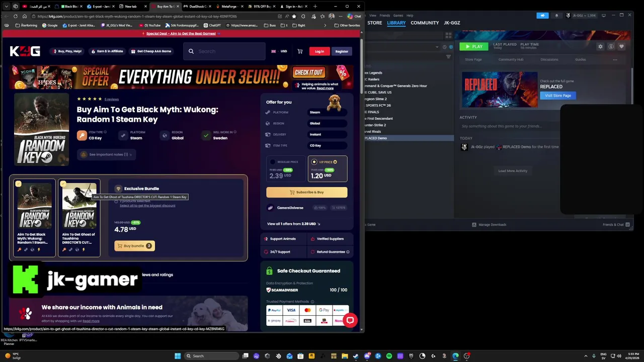Switch to Steam STORE tab
The width and height of the screenshot is (644, 362).
coord(374,23)
